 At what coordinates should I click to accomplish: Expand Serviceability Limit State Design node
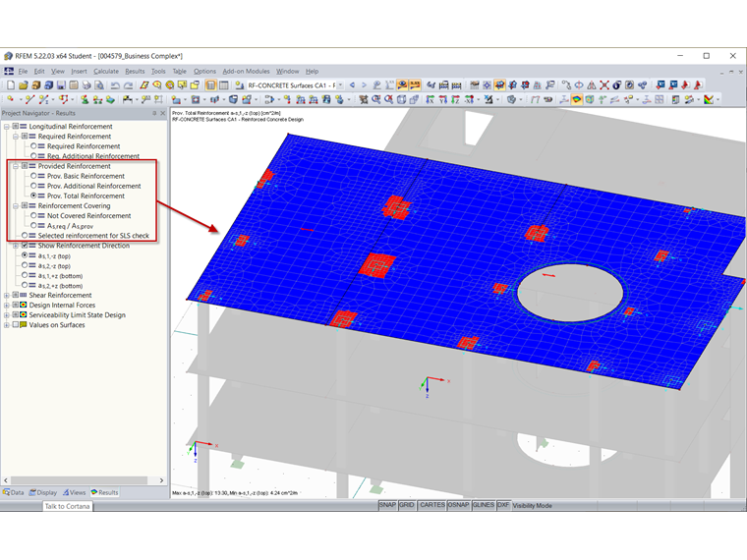(x=7, y=315)
